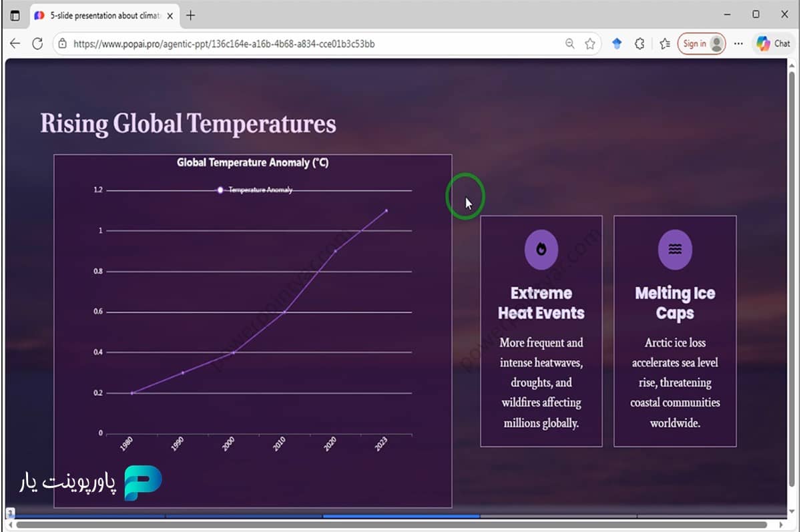
Task: Click the waves icon above Melting Ice Caps
Action: [x=675, y=250]
